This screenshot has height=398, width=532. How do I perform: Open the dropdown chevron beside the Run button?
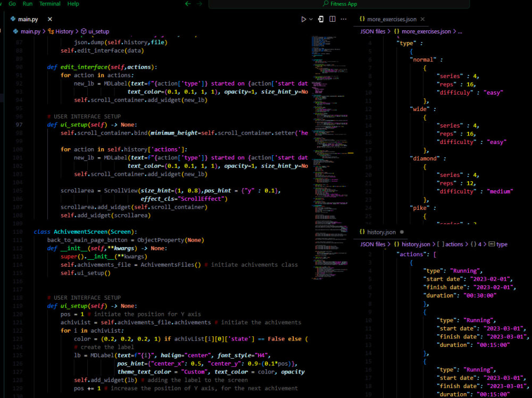(x=310, y=19)
